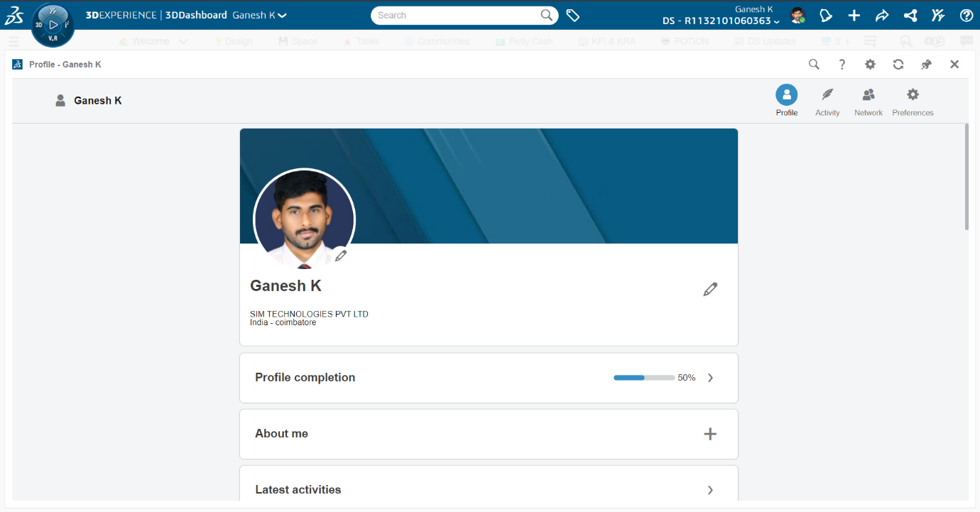Screen dimensions: 980x512
Task: Click the Help icon in the Profile widget header
Action: pos(842,65)
